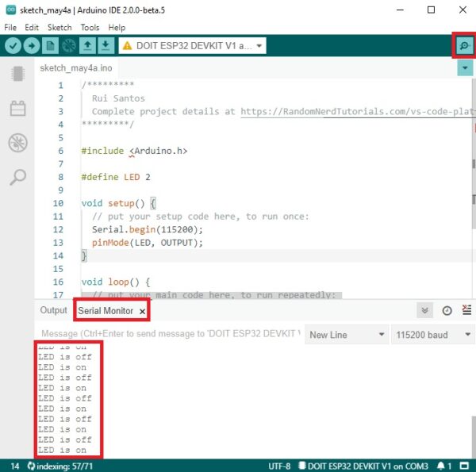The image size is (476, 472).
Task: Click the Verify sketch checkmark button
Action: pos(13,46)
